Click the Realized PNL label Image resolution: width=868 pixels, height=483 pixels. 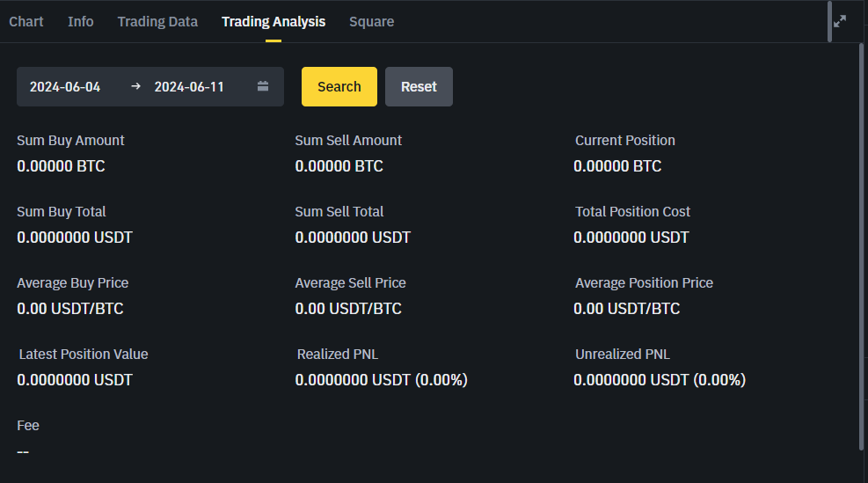click(x=338, y=354)
